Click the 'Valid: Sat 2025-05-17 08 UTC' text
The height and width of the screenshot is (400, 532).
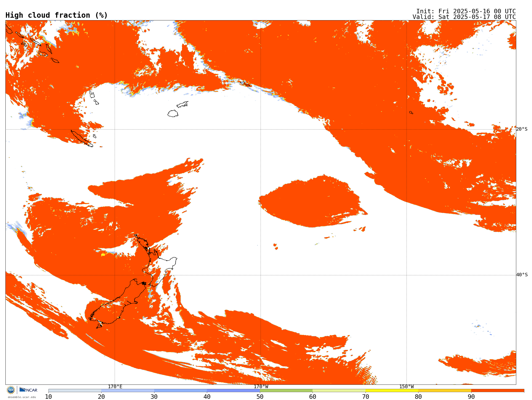pyautogui.click(x=464, y=17)
